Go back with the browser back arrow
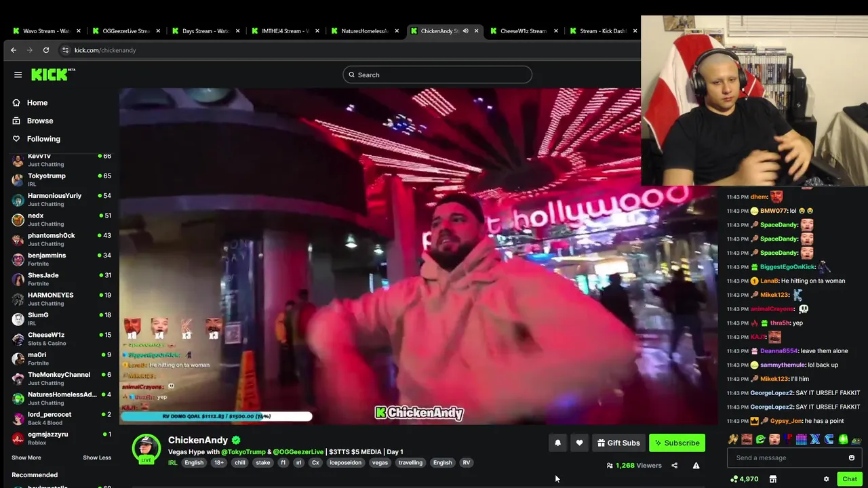The image size is (868, 488). tap(14, 50)
